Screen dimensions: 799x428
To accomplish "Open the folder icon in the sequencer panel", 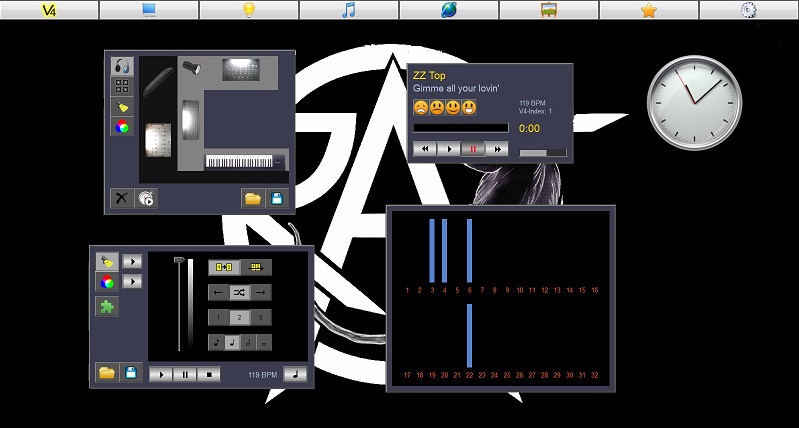I will [106, 373].
